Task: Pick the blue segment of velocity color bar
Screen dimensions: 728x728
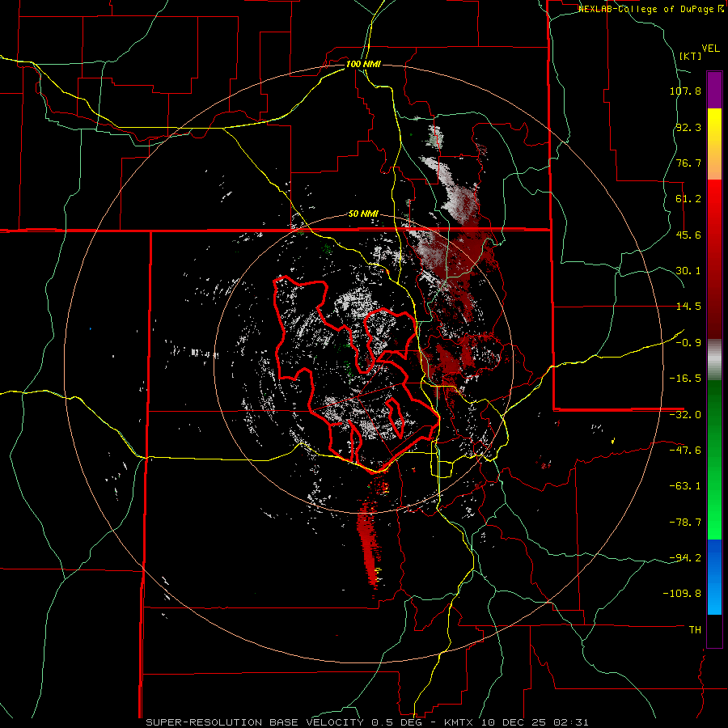Action: point(714,577)
